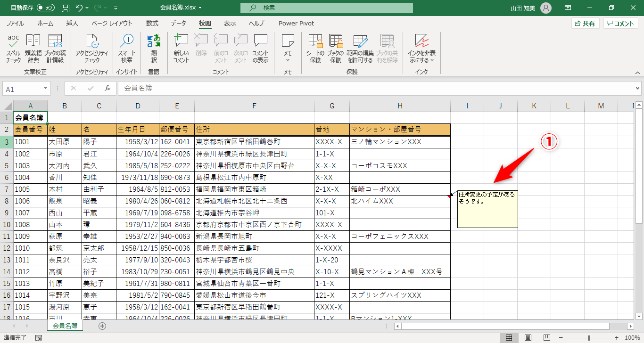
Task: Select the 郵便番号 header cell
Action: [x=177, y=129]
